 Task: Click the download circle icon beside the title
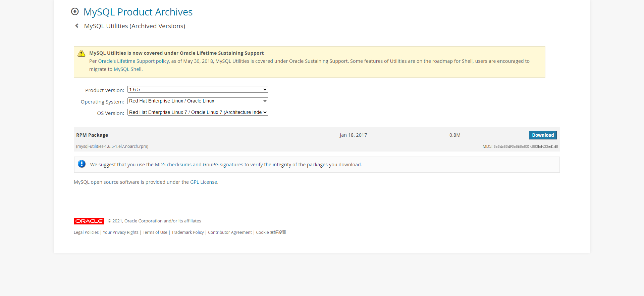coord(75,12)
